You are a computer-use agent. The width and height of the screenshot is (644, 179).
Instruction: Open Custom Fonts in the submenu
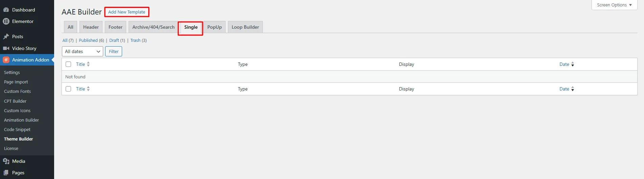[x=17, y=91]
